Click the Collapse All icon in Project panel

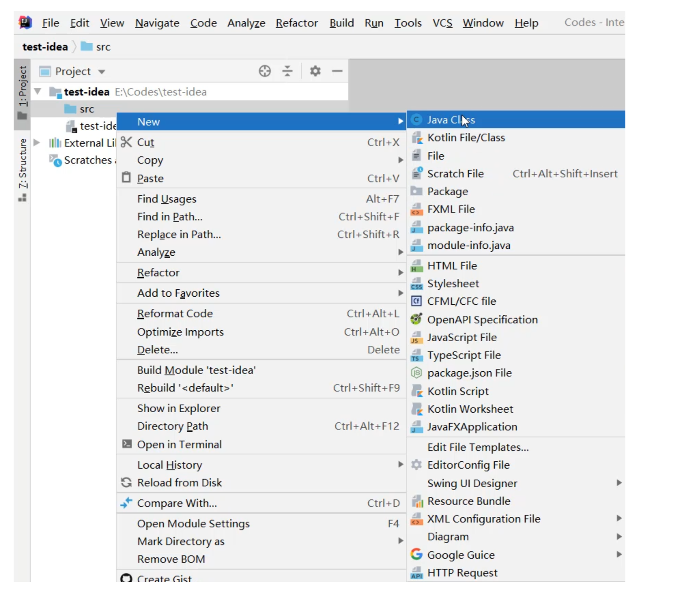pos(288,71)
